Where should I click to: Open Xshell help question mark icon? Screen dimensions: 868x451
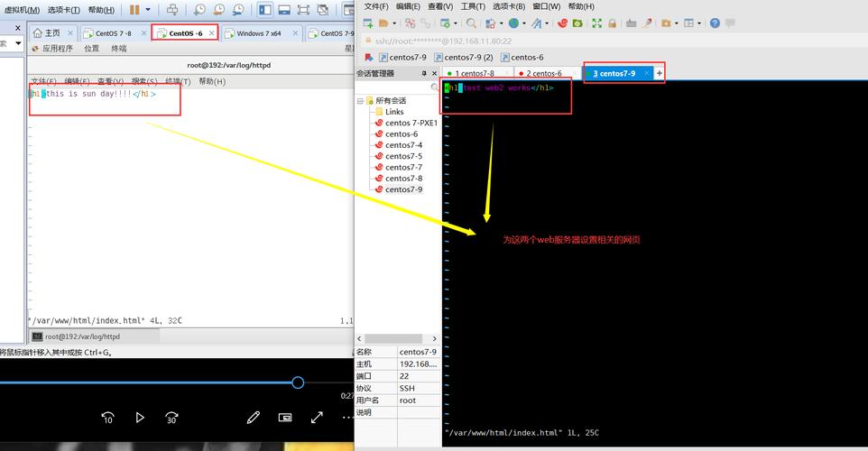point(716,23)
